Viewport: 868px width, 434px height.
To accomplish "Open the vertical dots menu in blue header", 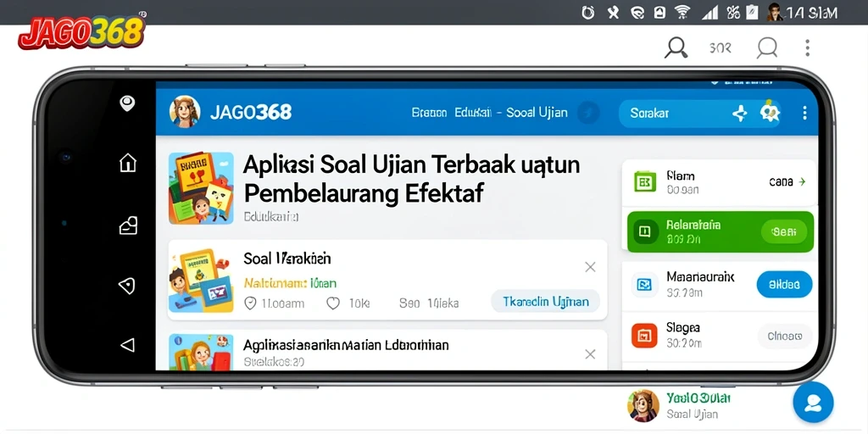I will (x=804, y=114).
